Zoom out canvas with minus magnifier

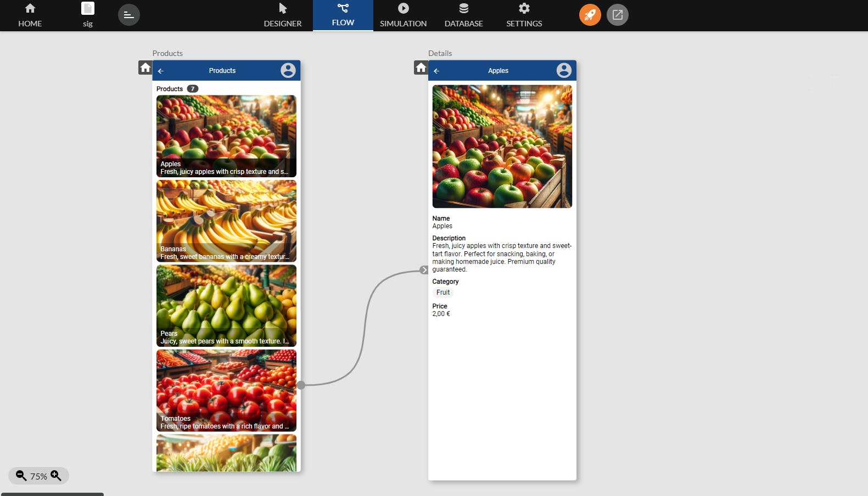[x=21, y=476]
